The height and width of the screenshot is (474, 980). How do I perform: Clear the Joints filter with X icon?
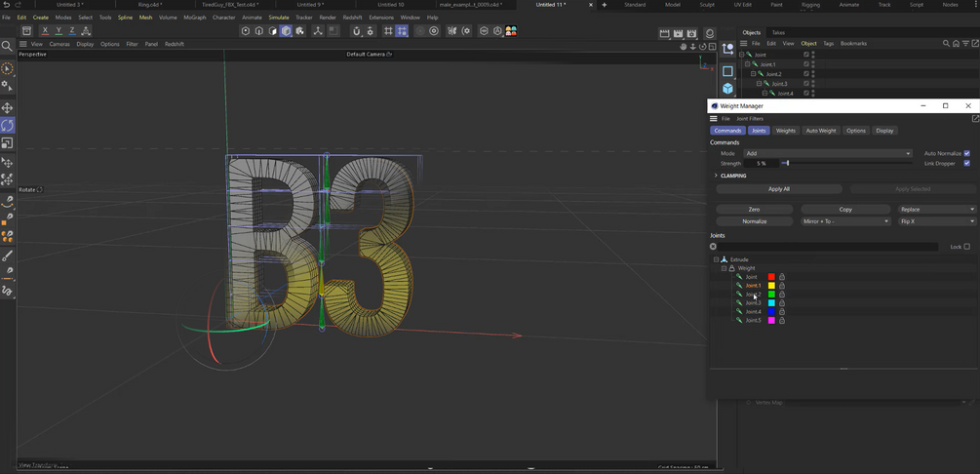pos(714,247)
